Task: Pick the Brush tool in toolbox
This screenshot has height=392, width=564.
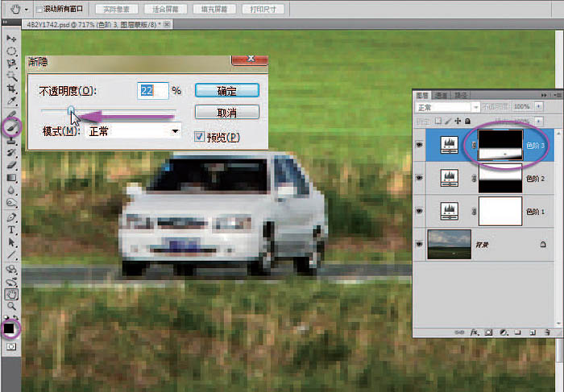Action: coord(11,126)
